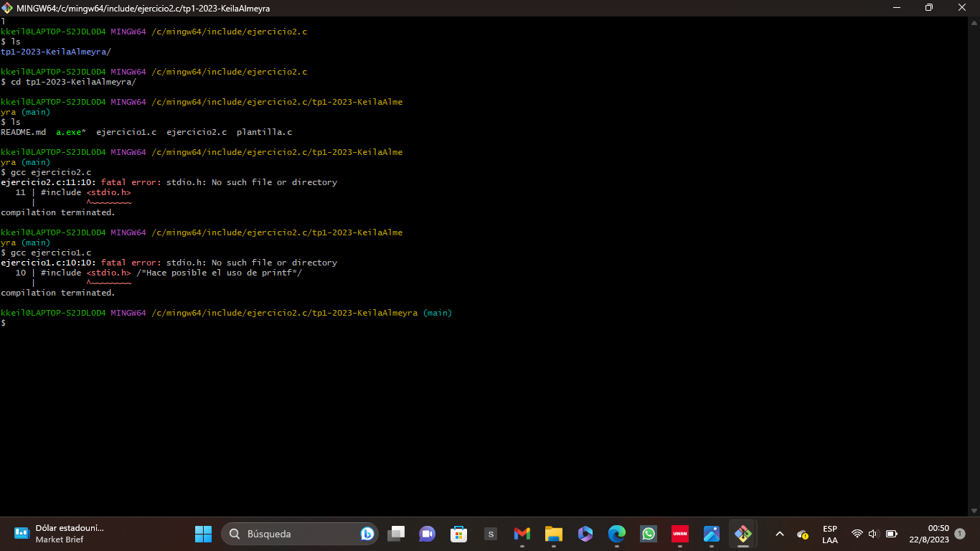Launch Microsoft Edge from the taskbar
This screenshot has width=980, height=551.
[616, 534]
